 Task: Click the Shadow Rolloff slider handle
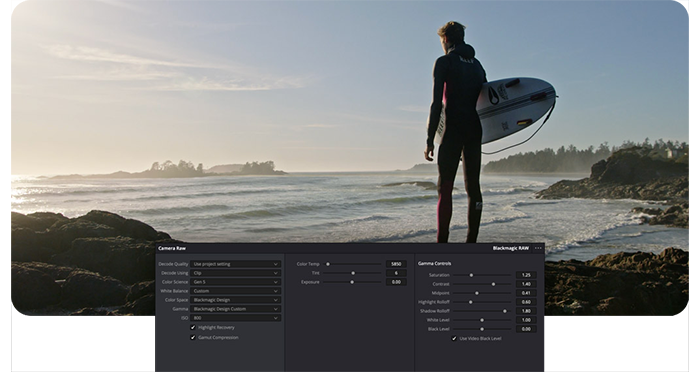tap(505, 311)
